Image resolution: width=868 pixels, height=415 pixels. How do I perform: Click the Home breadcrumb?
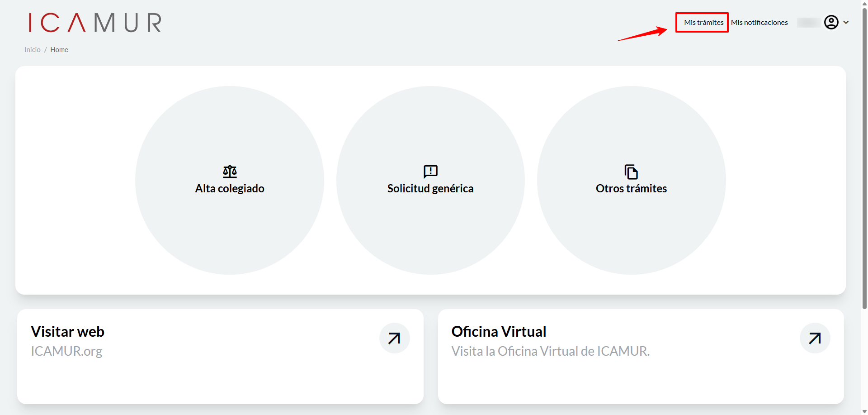[x=59, y=50]
